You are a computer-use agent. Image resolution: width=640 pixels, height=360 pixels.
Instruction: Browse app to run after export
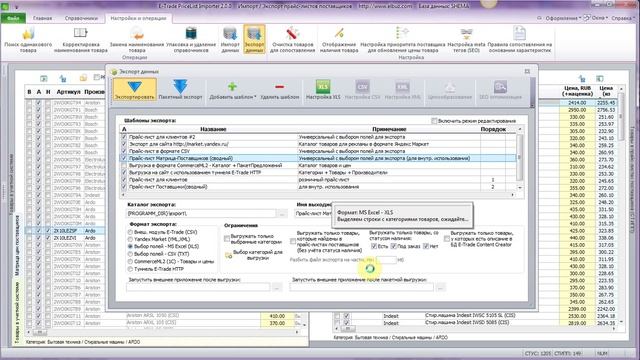(277, 288)
